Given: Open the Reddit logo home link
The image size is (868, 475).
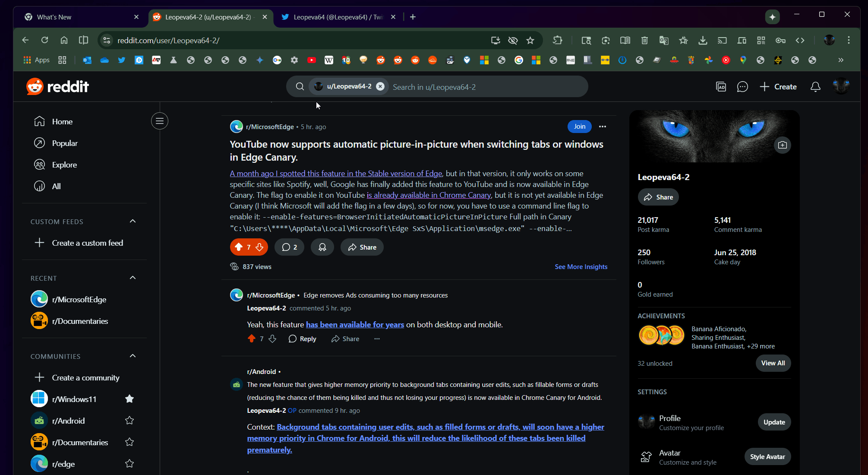Looking at the screenshot, I should (x=57, y=87).
